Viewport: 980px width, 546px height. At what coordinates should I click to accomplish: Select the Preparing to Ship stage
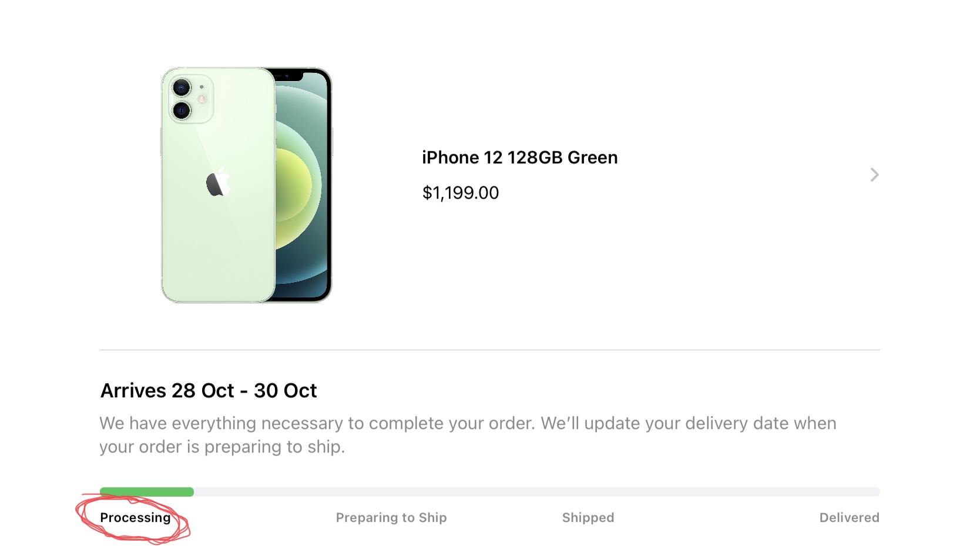(x=391, y=518)
